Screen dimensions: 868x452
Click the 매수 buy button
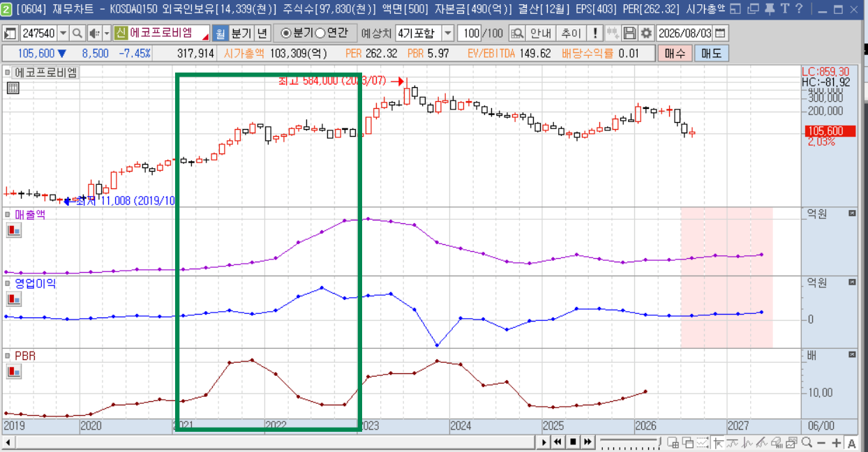point(675,54)
